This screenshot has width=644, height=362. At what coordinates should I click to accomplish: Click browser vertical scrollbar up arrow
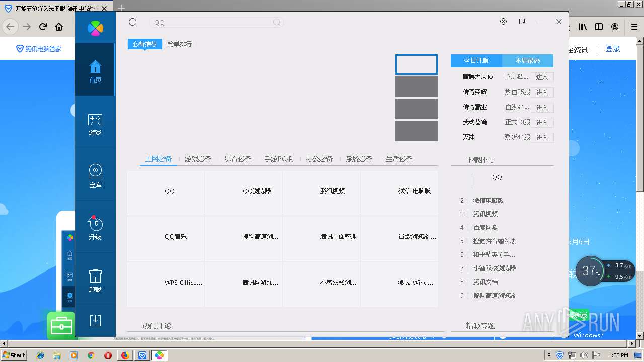(640, 40)
